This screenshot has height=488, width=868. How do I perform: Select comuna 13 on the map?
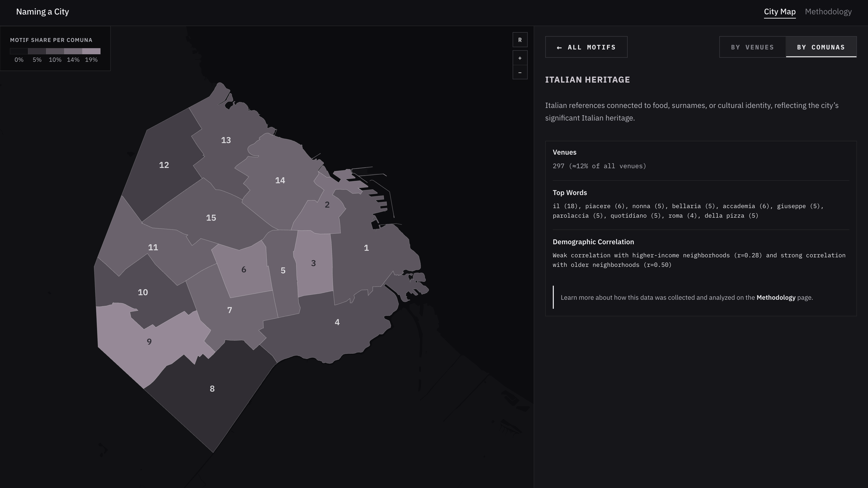(x=226, y=140)
